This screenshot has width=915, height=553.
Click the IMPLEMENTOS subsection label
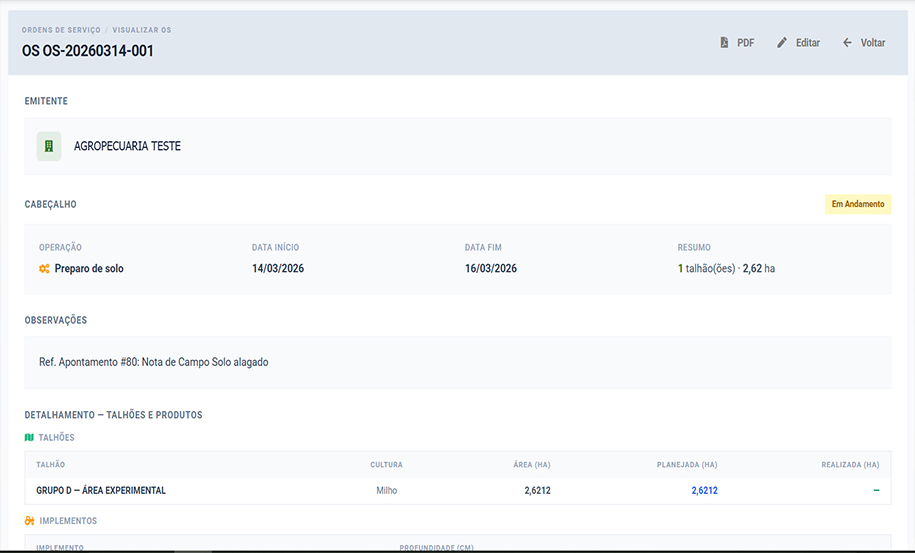pyautogui.click(x=68, y=521)
